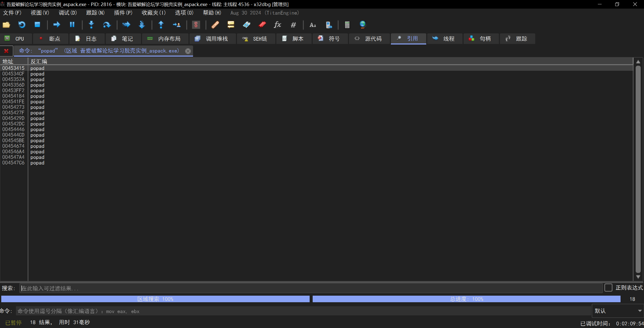This screenshot has height=328, width=644.
Task: Click the restart debugging icon
Action: (22, 25)
